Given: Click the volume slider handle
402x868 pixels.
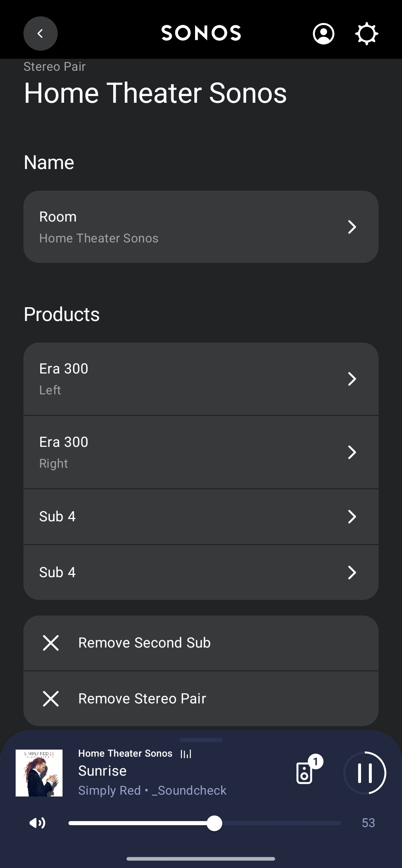Looking at the screenshot, I should pyautogui.click(x=214, y=823).
